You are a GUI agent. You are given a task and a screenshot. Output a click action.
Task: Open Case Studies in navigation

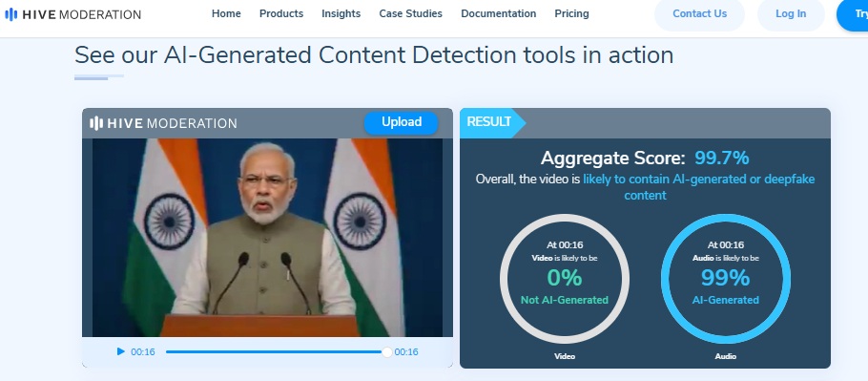411,13
